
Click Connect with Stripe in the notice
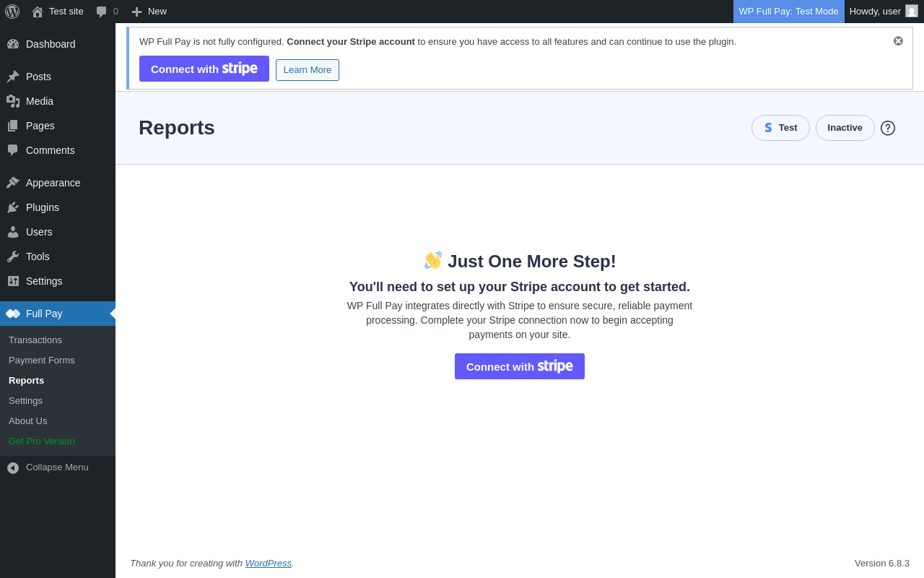[204, 69]
